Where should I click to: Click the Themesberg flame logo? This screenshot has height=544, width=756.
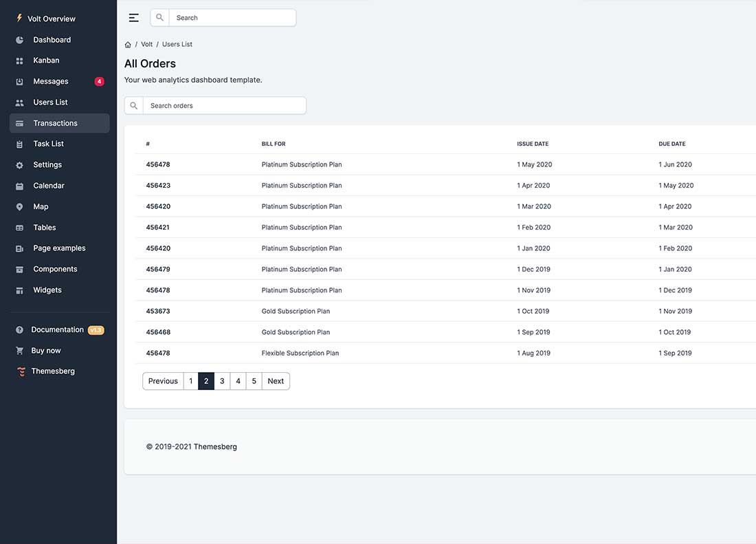click(19, 371)
